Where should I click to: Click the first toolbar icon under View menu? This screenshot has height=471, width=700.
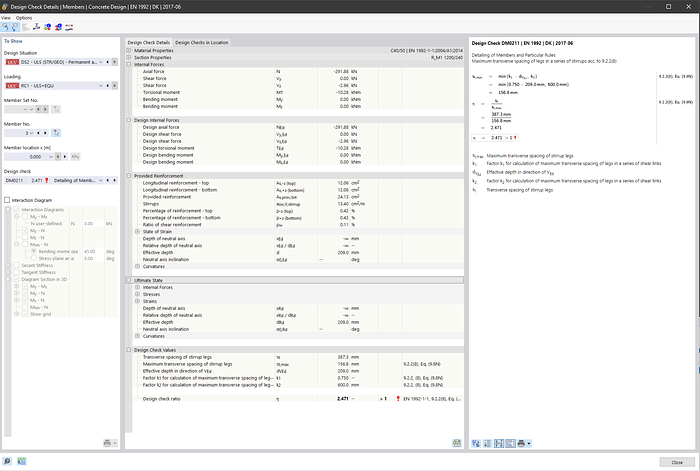[x=7, y=27]
